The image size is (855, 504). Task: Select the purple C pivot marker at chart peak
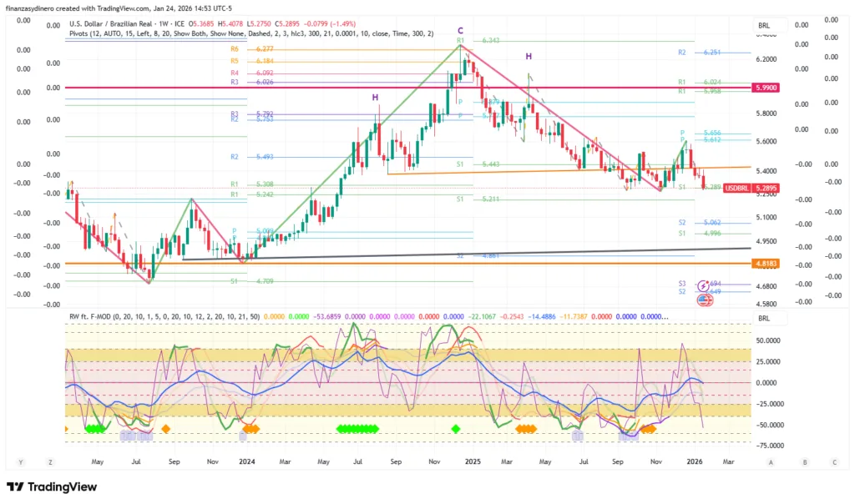pos(460,30)
